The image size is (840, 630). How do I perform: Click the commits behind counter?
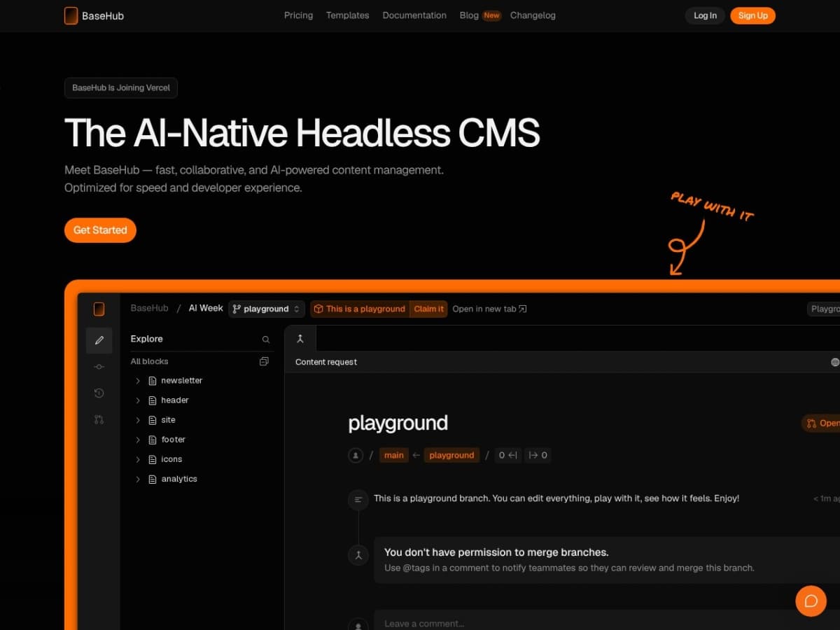(x=509, y=455)
